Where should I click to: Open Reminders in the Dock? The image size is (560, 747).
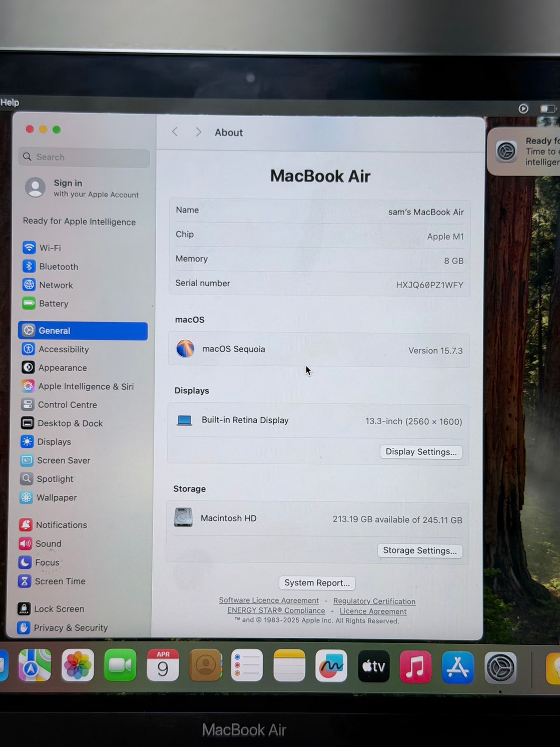pyautogui.click(x=247, y=665)
